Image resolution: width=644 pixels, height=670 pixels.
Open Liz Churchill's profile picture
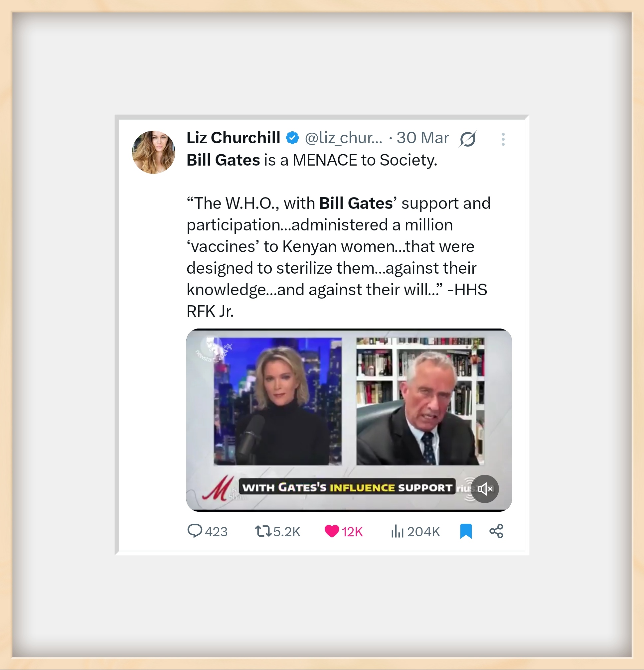[x=154, y=152]
